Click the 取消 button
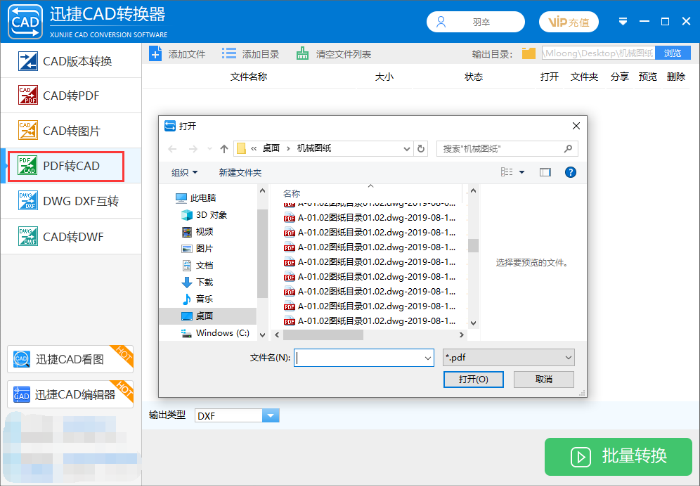 (x=544, y=379)
